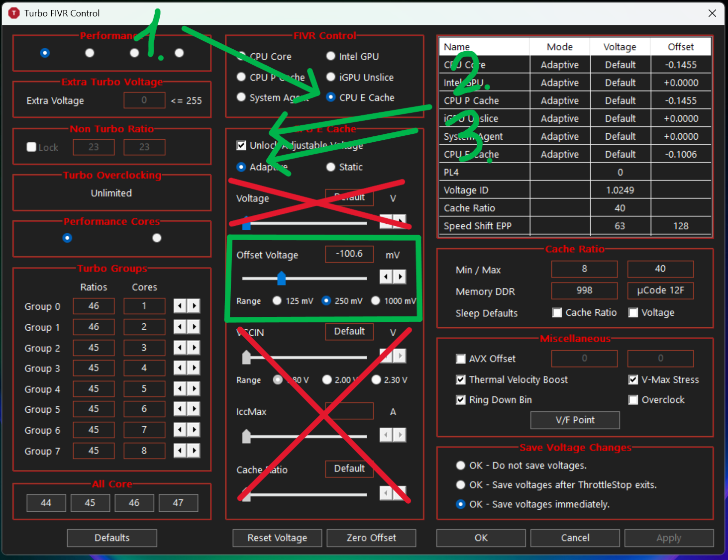This screenshot has width=728, height=560.
Task: Click the Cache Ratio Max input field
Action: (660, 269)
